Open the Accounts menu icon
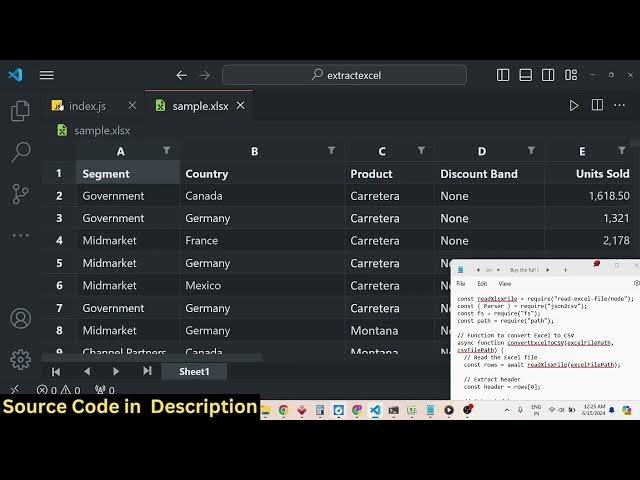 pos(20,318)
